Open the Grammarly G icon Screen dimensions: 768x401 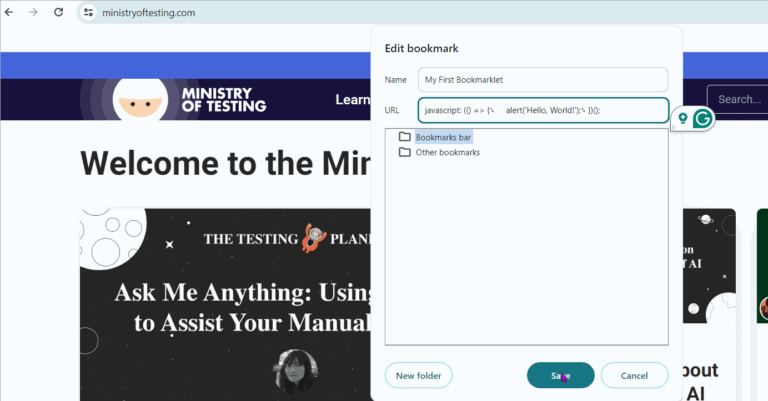(703, 118)
